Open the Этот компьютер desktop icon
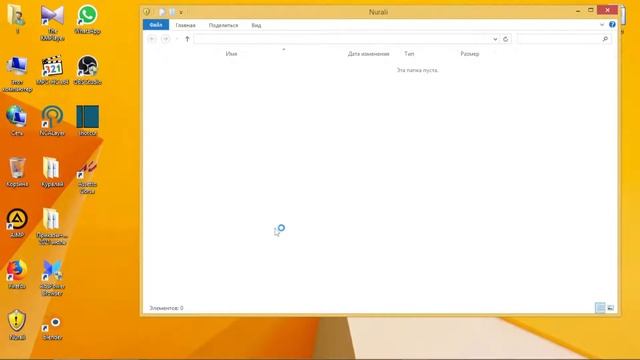Image resolution: width=640 pixels, height=360 pixels. coord(17,74)
